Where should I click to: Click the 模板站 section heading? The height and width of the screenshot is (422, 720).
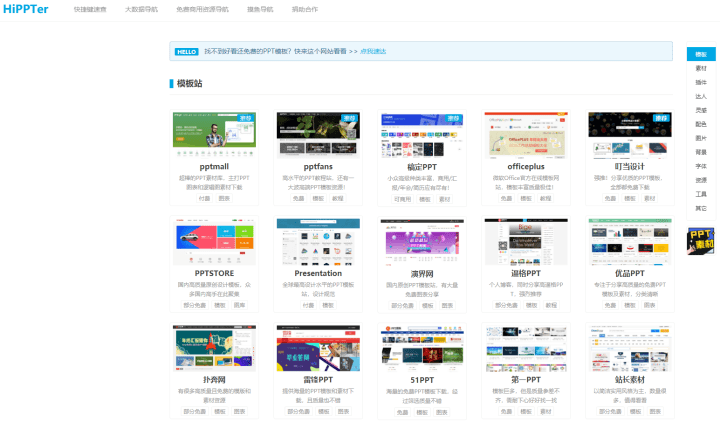[189, 83]
